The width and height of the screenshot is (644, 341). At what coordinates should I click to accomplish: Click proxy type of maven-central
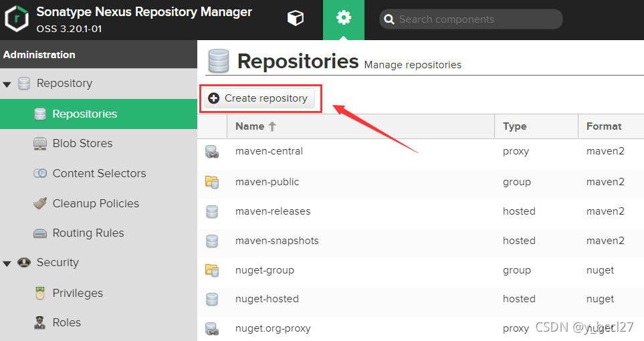516,152
